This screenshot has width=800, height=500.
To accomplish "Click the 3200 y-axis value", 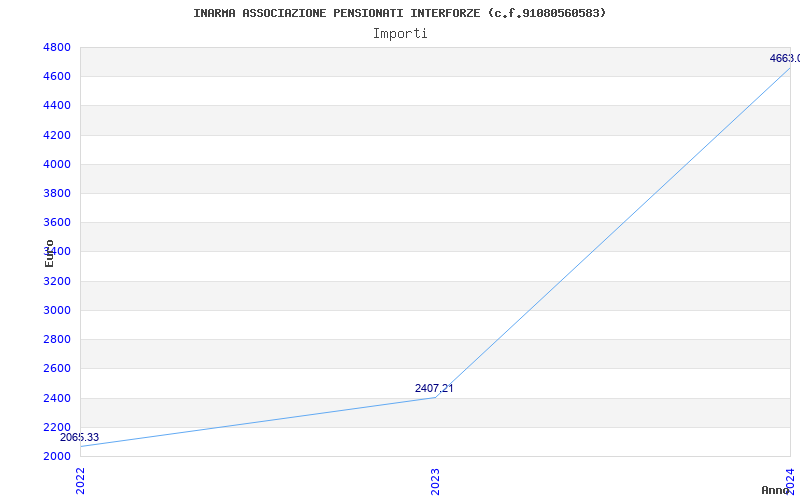I will pos(57,281).
